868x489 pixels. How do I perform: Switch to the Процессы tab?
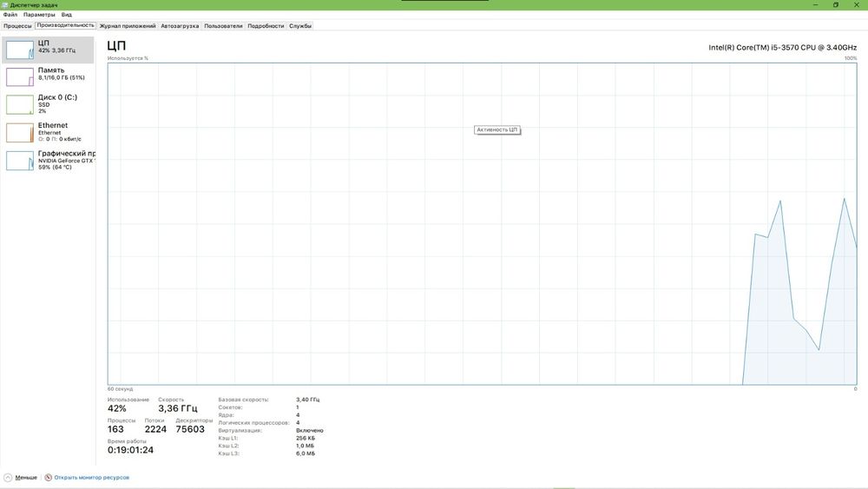(17, 26)
